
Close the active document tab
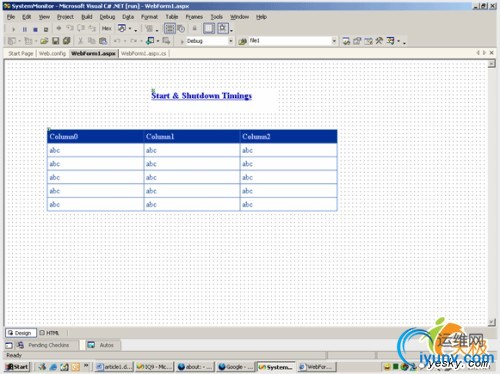(x=491, y=53)
